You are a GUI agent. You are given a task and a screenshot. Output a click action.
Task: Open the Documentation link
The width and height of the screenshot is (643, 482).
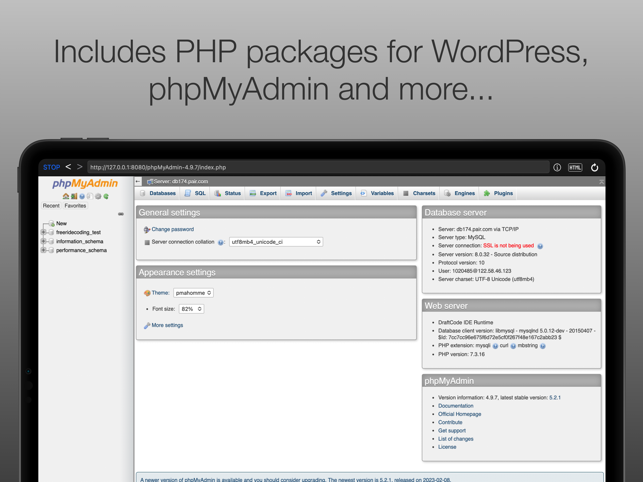coord(456,406)
